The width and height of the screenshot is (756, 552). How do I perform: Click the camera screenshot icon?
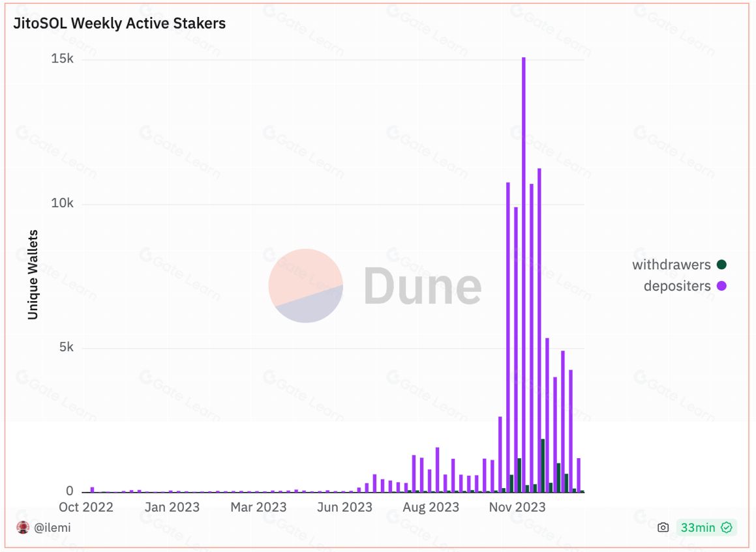click(x=663, y=527)
